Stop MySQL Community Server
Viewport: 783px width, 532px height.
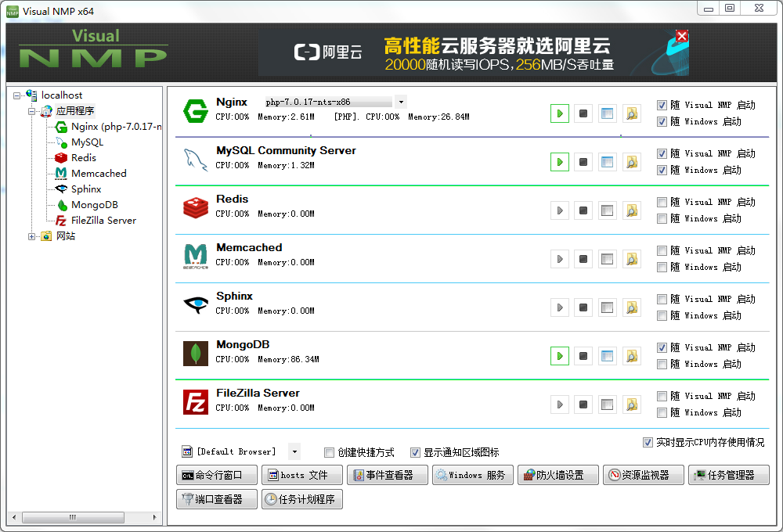(x=583, y=162)
